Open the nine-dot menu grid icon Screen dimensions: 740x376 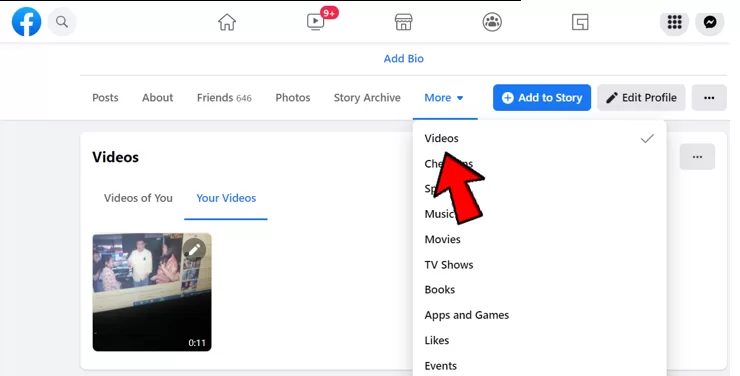click(674, 22)
